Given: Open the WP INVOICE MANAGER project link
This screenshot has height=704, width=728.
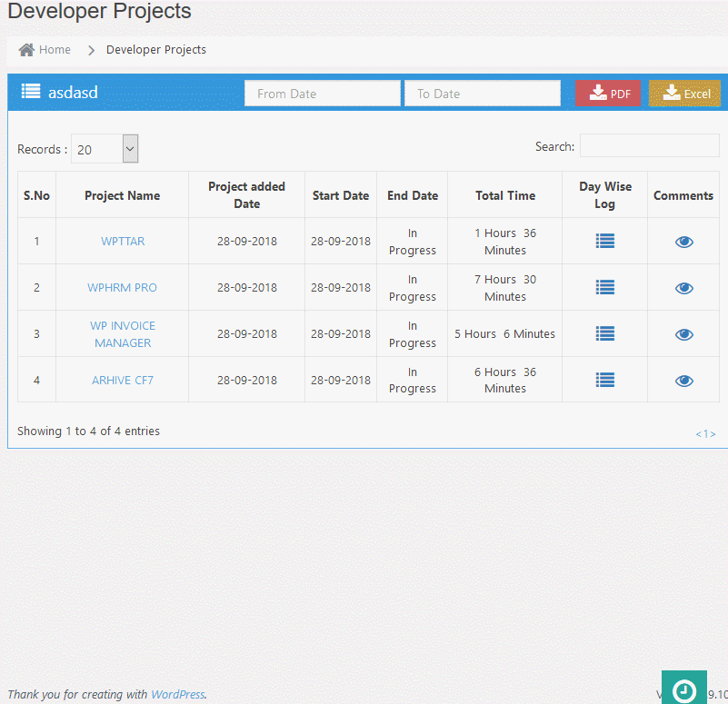Looking at the screenshot, I should click(x=123, y=333).
